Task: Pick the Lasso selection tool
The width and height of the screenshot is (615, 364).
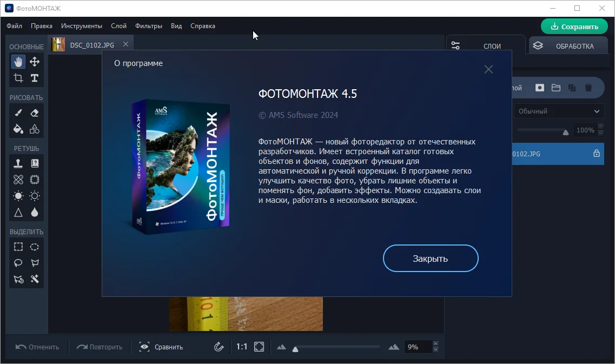Action: pyautogui.click(x=18, y=263)
